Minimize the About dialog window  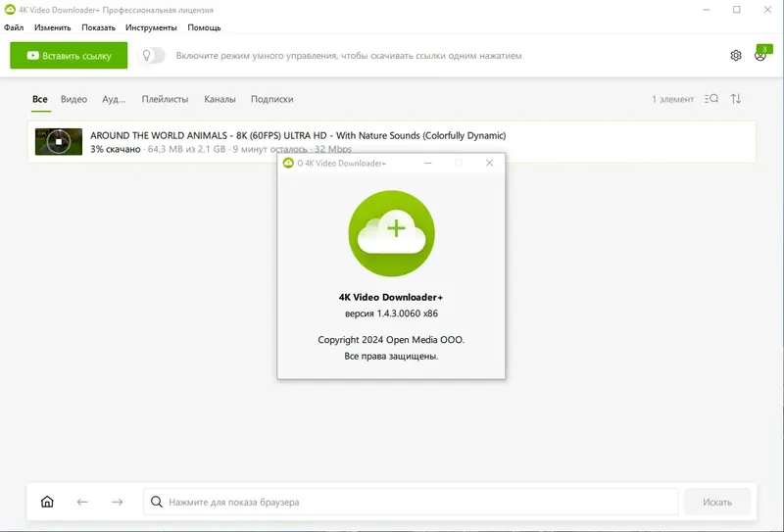tap(428, 163)
